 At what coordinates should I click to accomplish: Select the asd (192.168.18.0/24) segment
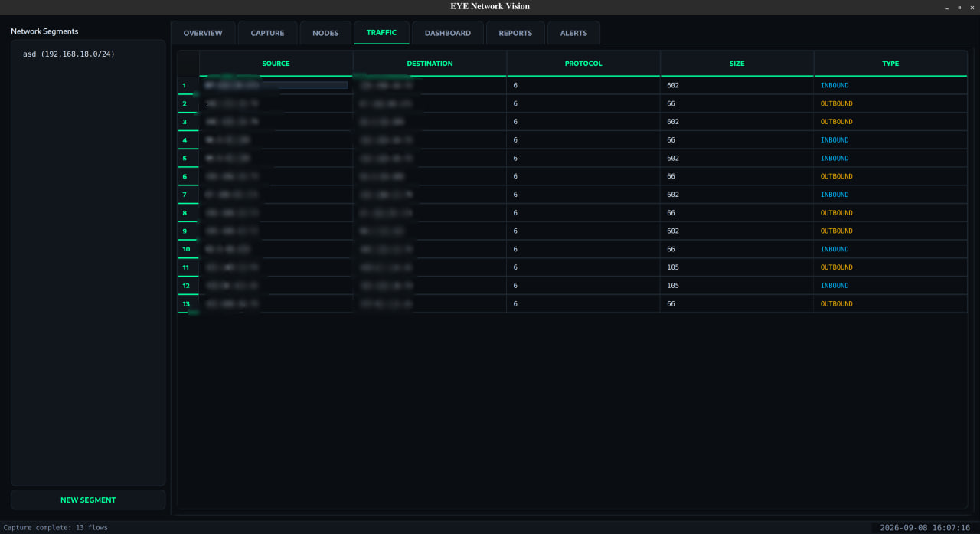[69, 54]
